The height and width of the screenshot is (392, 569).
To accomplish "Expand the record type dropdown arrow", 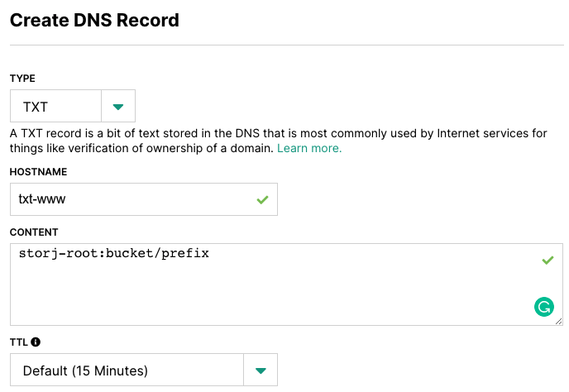I will point(118,107).
